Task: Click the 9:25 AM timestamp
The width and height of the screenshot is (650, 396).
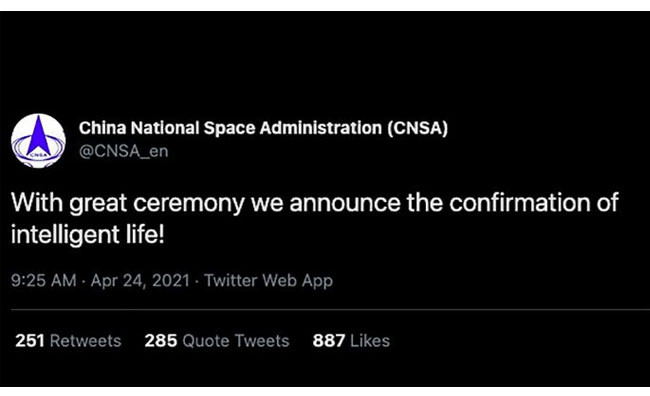Action: point(44,281)
